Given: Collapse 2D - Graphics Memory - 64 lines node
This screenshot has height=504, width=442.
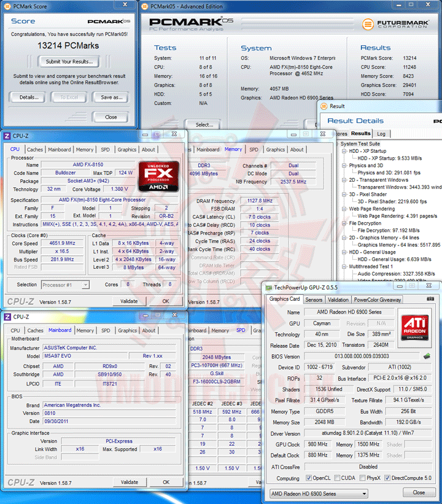Looking at the screenshot, I should [x=344, y=238].
